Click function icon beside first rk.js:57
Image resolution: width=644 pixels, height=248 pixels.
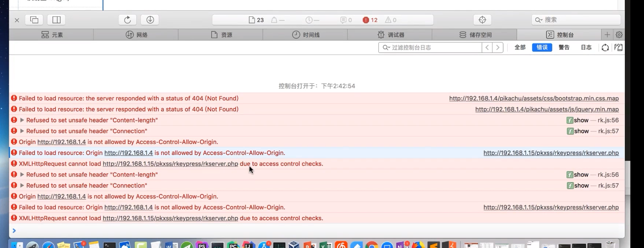point(570,131)
